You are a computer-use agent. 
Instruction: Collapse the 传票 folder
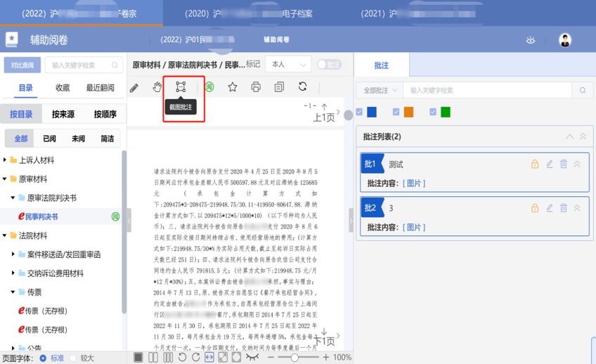(13, 292)
